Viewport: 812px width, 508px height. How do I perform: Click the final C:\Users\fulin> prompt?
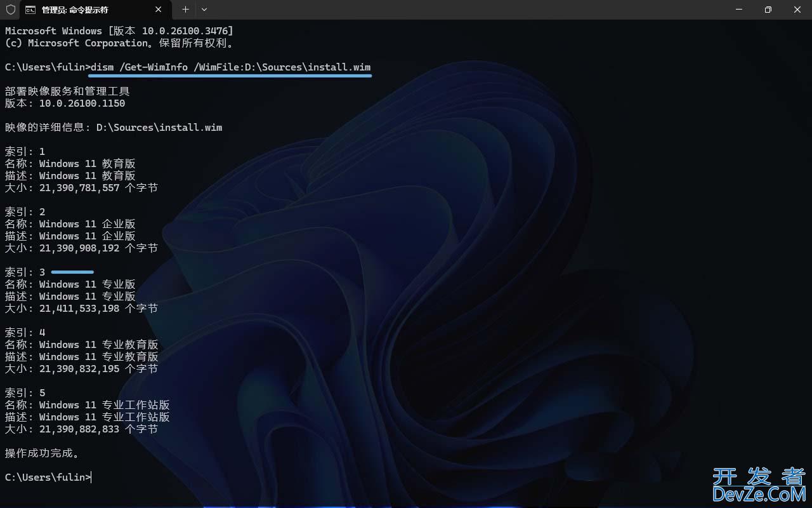click(x=48, y=478)
